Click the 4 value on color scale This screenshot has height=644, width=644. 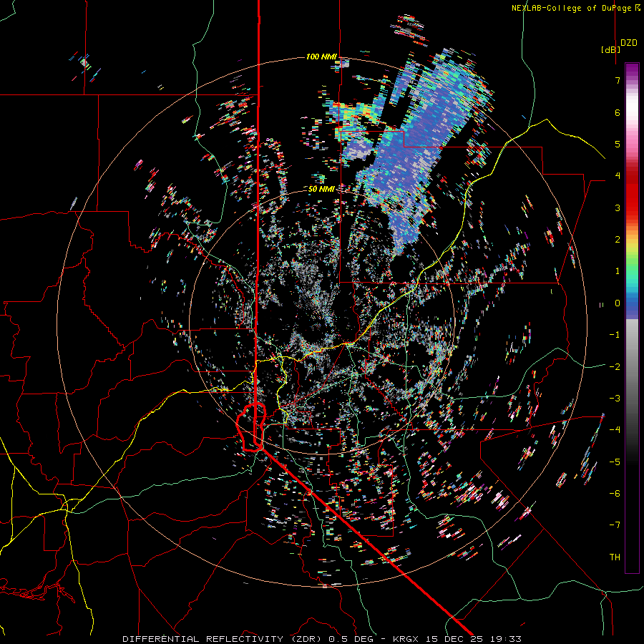(618, 176)
